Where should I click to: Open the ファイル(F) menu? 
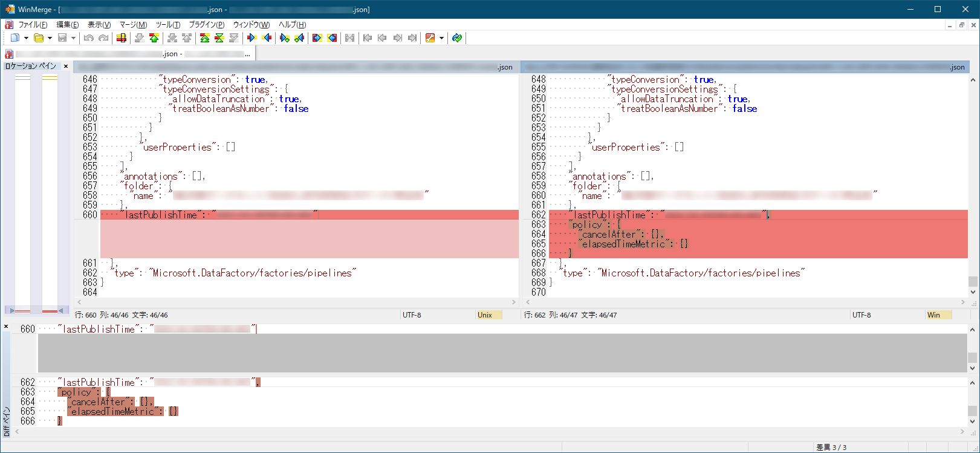tap(33, 25)
